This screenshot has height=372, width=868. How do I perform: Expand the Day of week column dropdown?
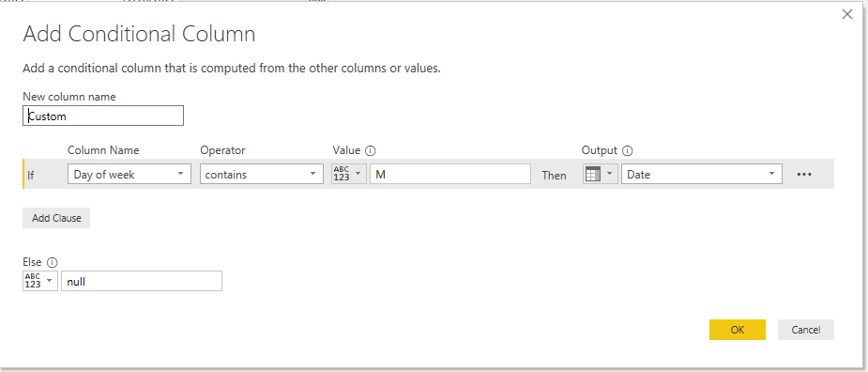point(129,174)
